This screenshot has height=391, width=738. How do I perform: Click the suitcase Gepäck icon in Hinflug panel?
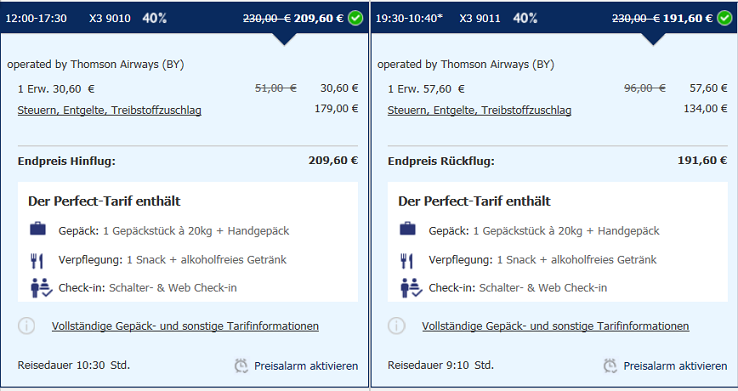tap(38, 229)
